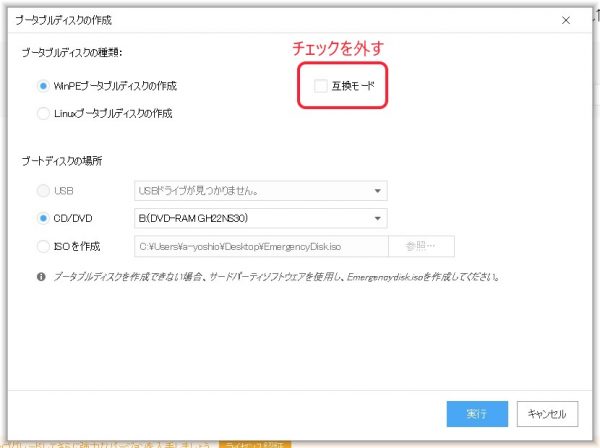Select WinPEブータブルディスクの作成 radio button
The image size is (600, 448).
[x=43, y=86]
